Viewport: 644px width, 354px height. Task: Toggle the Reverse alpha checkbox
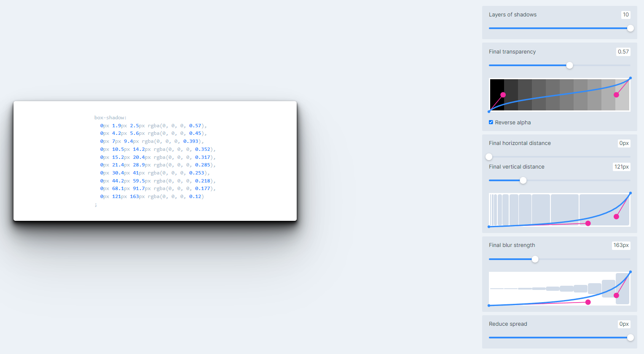(491, 122)
